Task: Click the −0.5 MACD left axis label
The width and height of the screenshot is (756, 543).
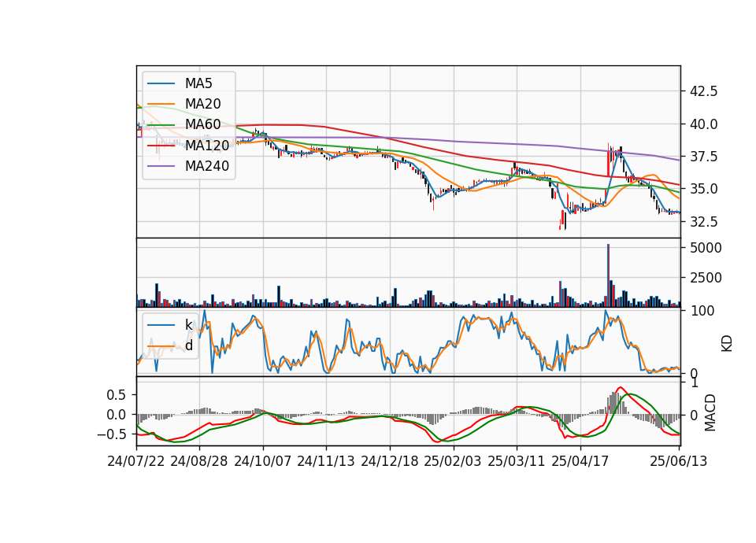Action: [112, 434]
